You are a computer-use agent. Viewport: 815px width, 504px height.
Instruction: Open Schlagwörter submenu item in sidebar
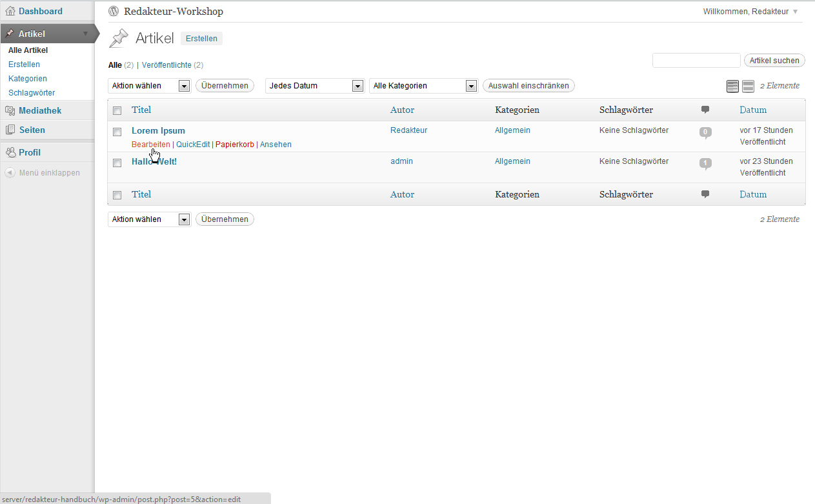tap(32, 93)
